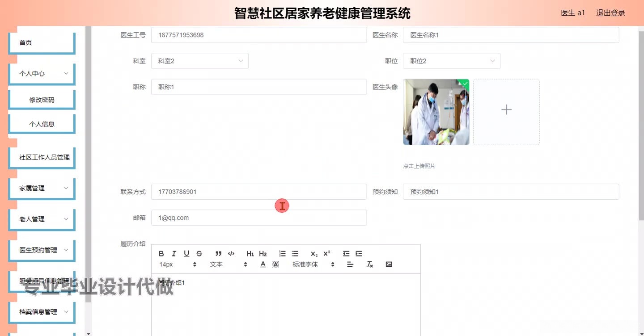
Task: Apply Heading 1 style
Action: [x=250, y=254]
